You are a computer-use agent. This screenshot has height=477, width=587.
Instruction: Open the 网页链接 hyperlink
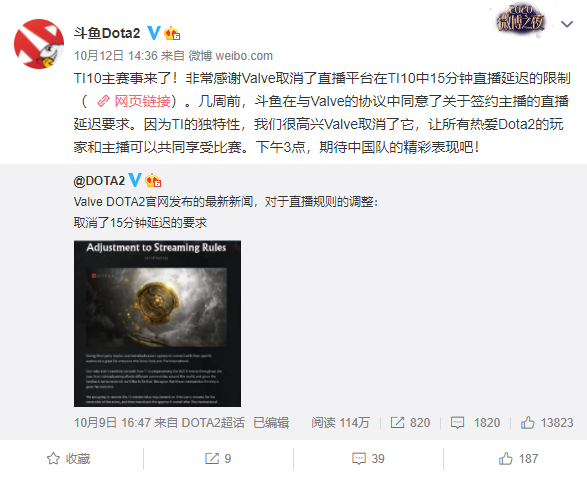pyautogui.click(x=137, y=101)
